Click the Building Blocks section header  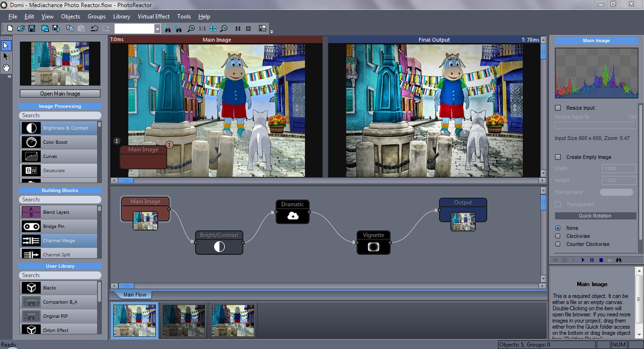[60, 191]
